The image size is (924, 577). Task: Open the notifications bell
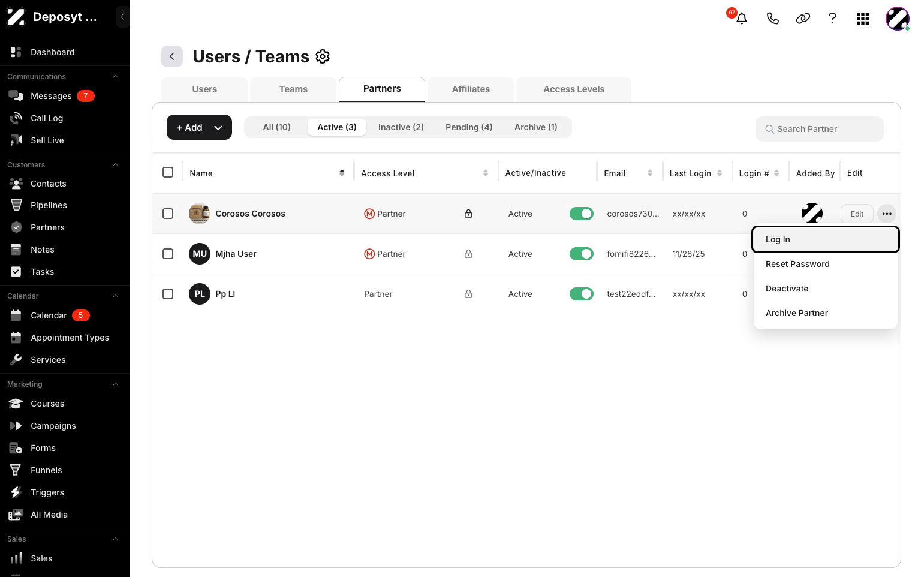tap(742, 19)
